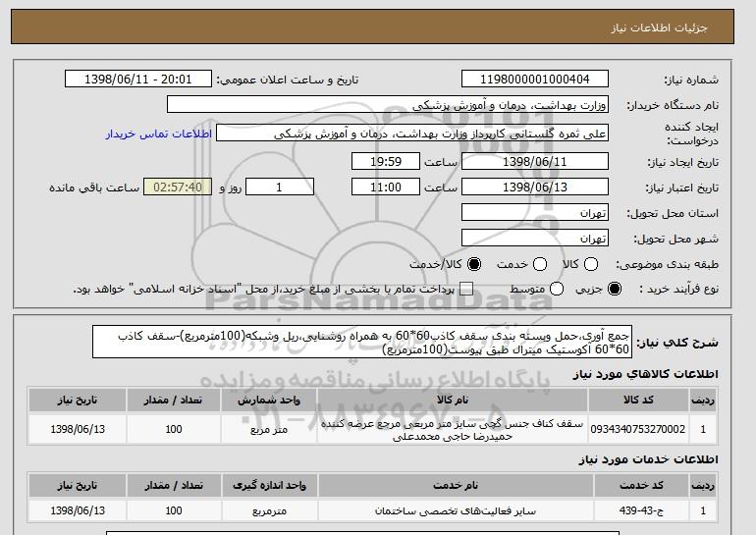Image resolution: width=756 pixels, height=535 pixels.
Task: Open the buyer contact information link
Action: point(159,134)
